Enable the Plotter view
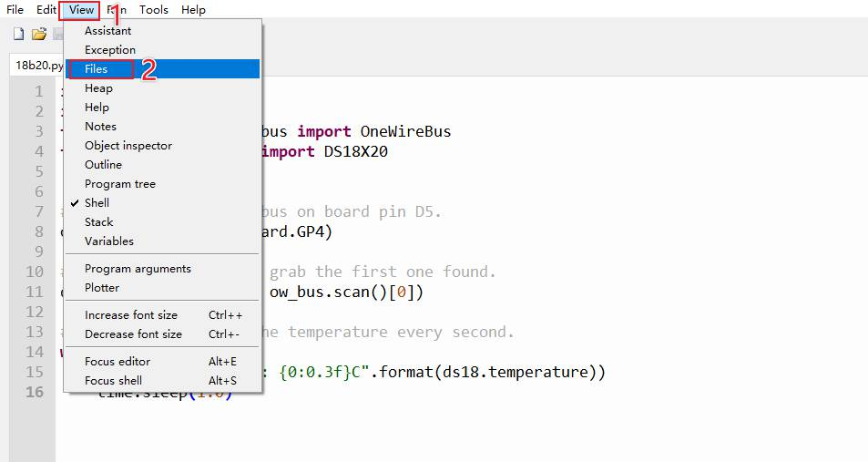The image size is (868, 462). click(102, 288)
